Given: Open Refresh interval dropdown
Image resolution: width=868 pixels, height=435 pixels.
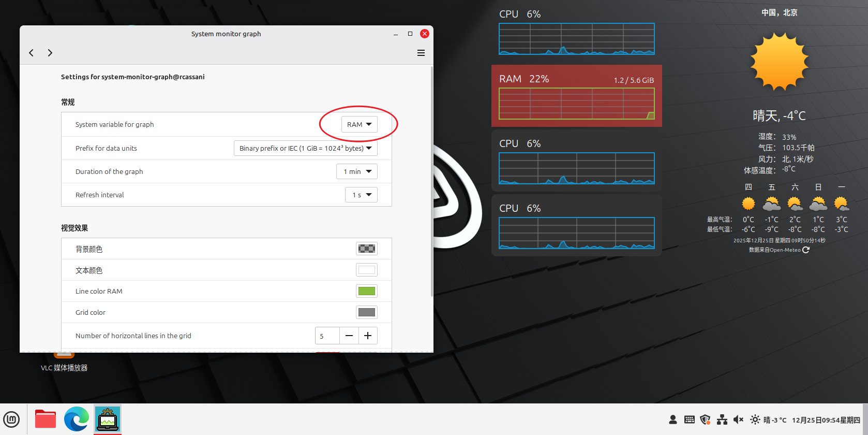Looking at the screenshot, I should click(362, 195).
